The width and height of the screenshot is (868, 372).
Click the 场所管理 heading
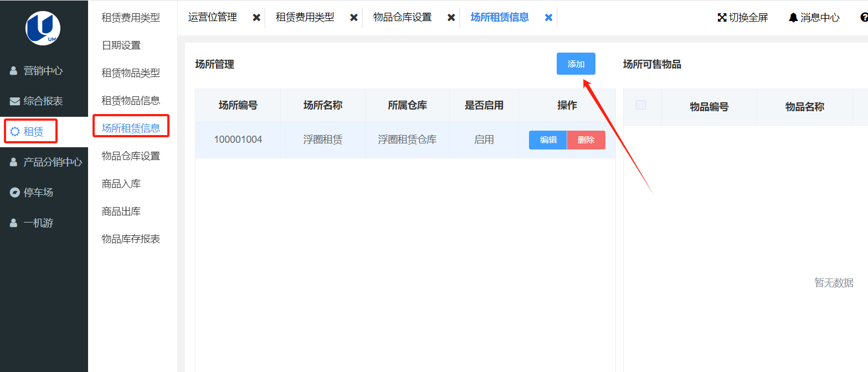pos(215,64)
